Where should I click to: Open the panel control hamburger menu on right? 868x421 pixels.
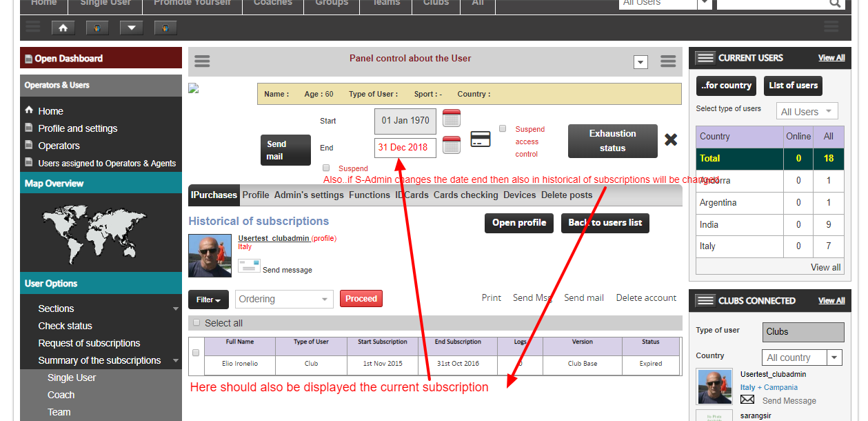coord(667,61)
